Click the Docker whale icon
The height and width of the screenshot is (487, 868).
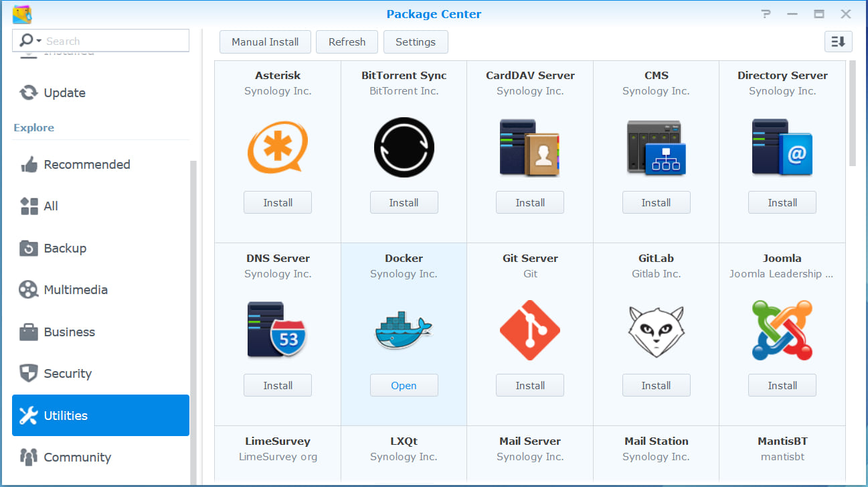[x=404, y=329]
